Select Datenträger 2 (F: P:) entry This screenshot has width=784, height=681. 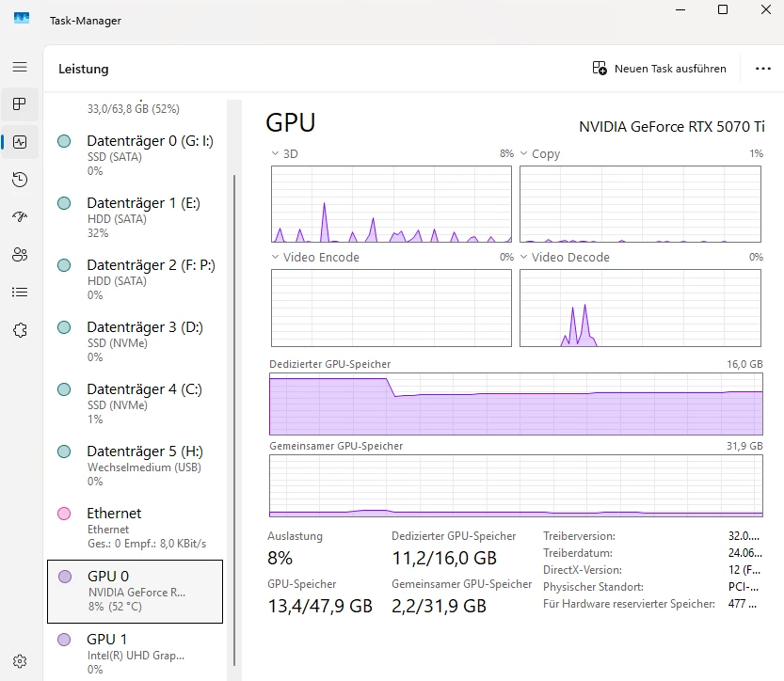click(135, 279)
